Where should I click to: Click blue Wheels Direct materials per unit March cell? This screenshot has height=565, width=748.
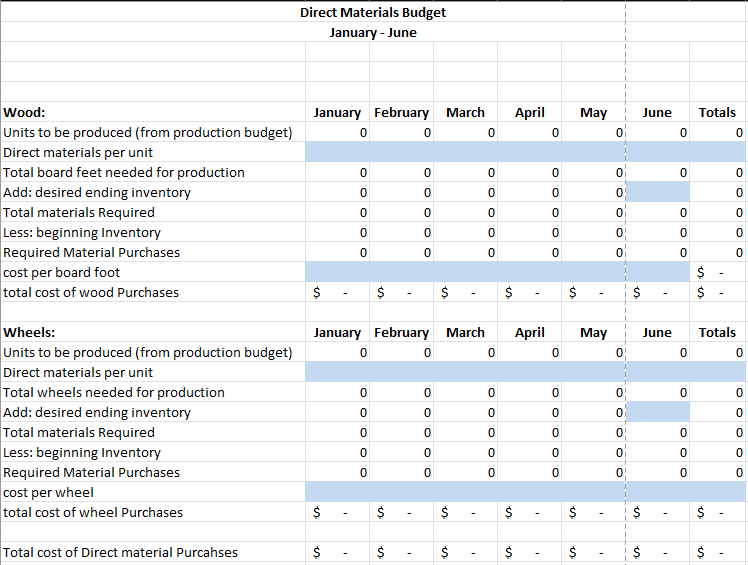(x=465, y=373)
